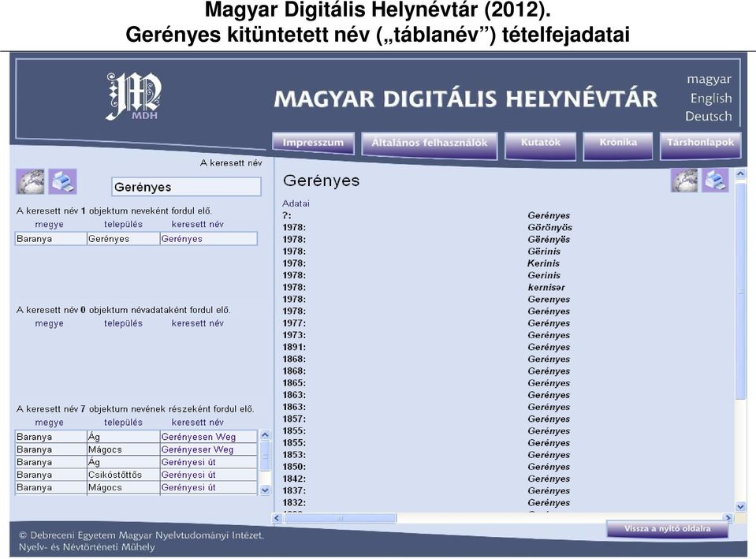Screen dimensions: 756x559
Task: Click the 1891: year entry
Action: (x=294, y=347)
